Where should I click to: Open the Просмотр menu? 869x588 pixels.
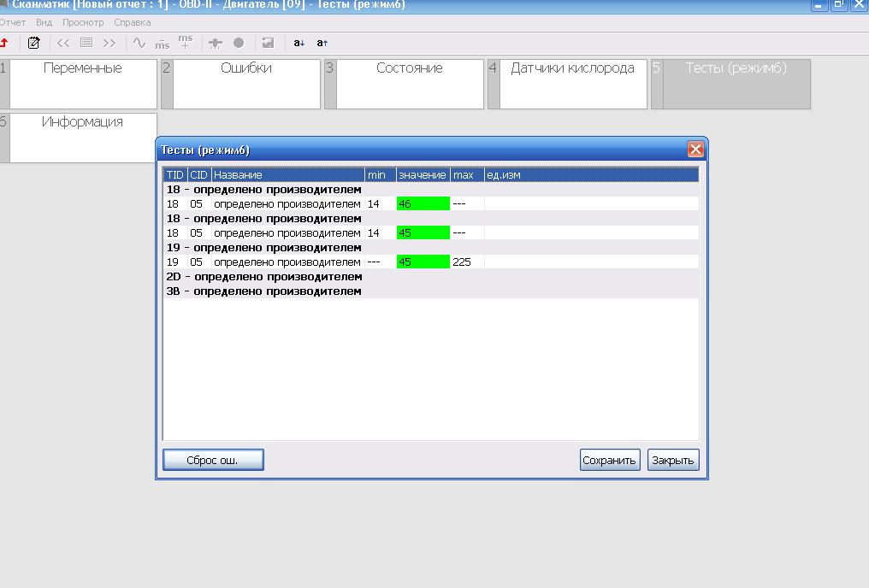click(83, 23)
